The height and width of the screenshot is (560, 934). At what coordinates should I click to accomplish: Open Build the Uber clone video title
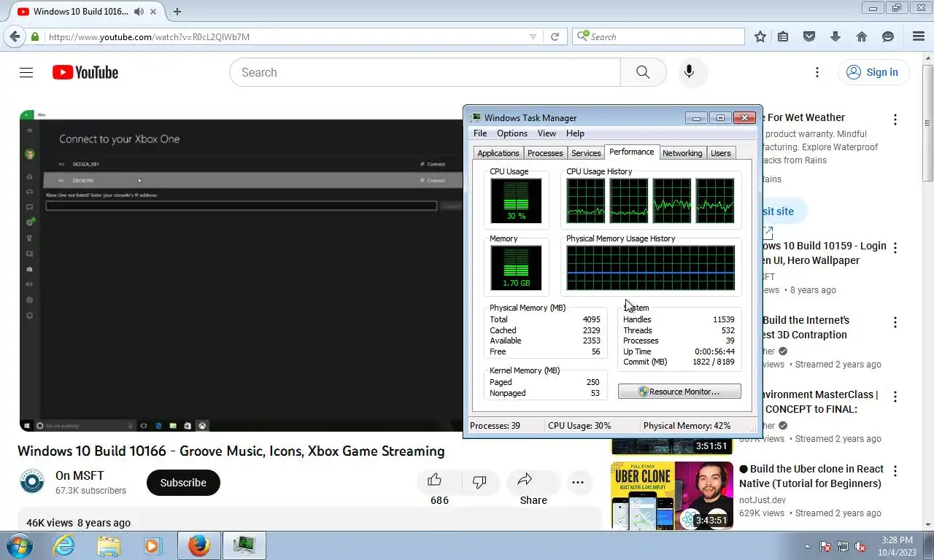click(x=811, y=476)
